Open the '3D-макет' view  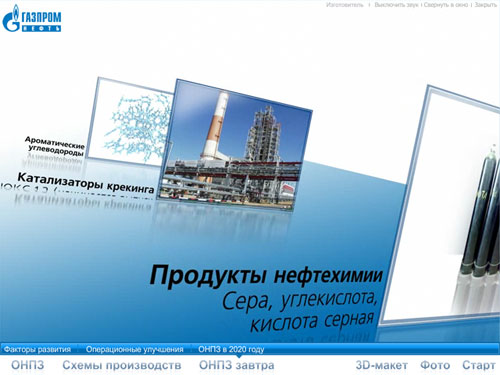[382, 365]
